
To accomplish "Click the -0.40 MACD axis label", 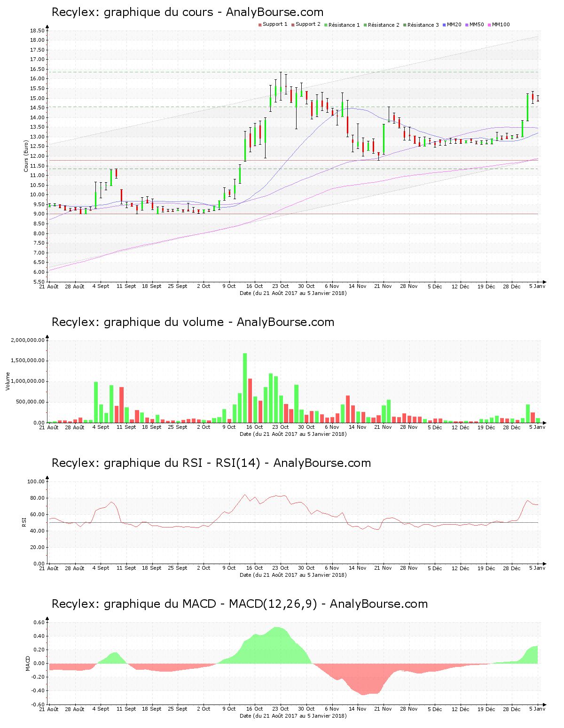I will tap(38, 690).
